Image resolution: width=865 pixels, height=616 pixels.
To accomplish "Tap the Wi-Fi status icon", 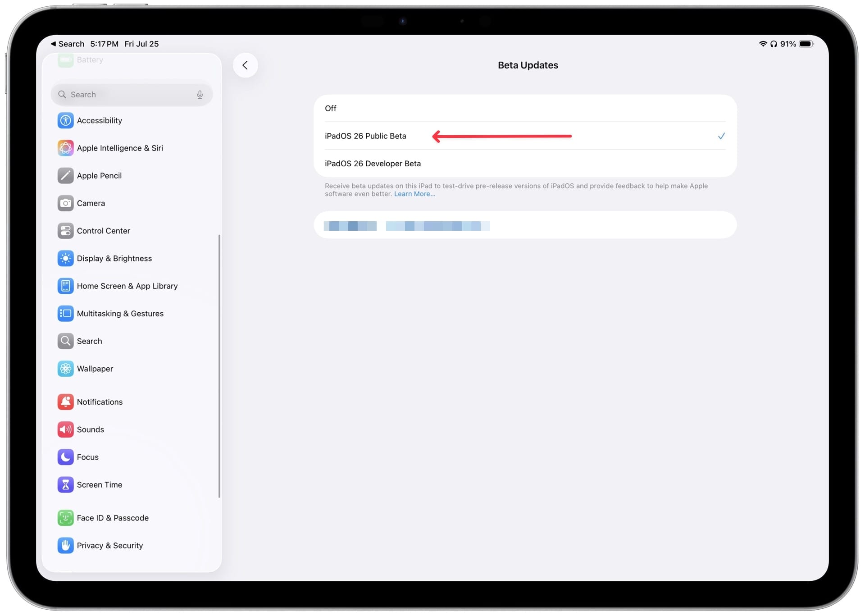I will point(763,44).
